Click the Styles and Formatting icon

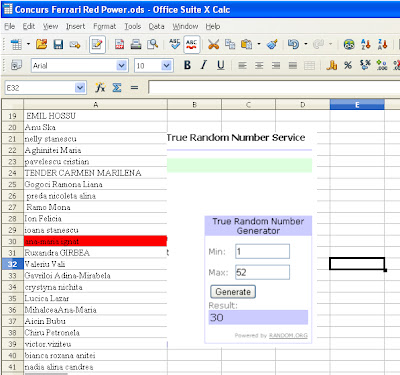16,65
